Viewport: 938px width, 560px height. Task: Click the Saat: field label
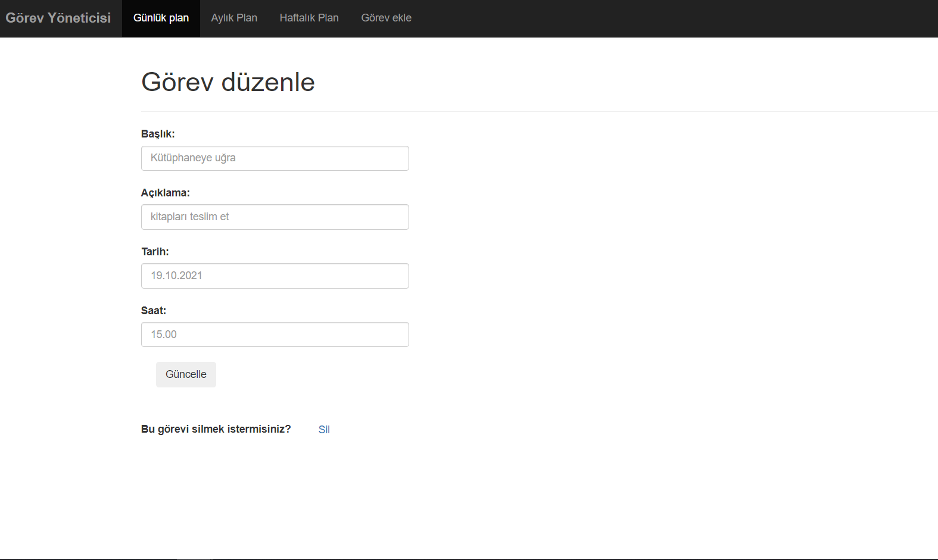154,311
